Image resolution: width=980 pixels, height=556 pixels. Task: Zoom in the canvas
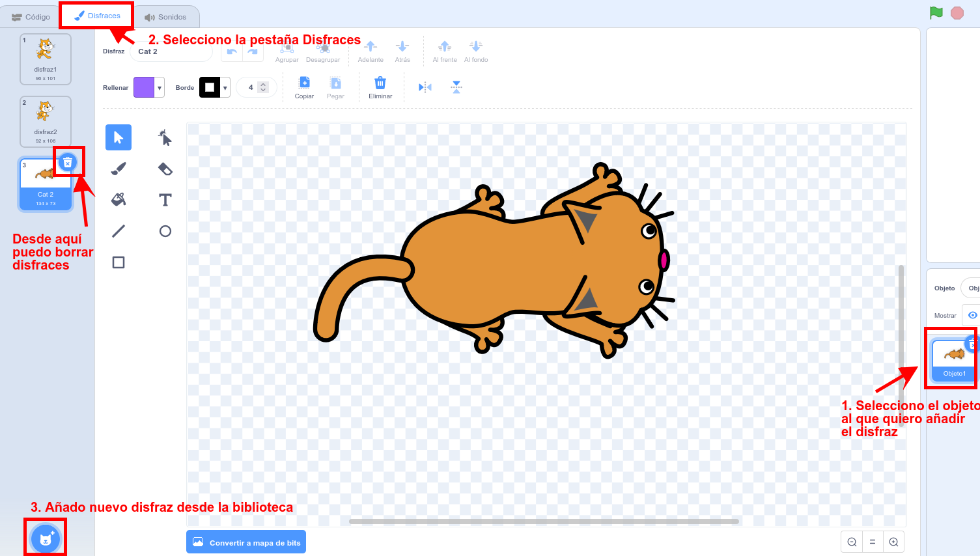click(x=893, y=542)
